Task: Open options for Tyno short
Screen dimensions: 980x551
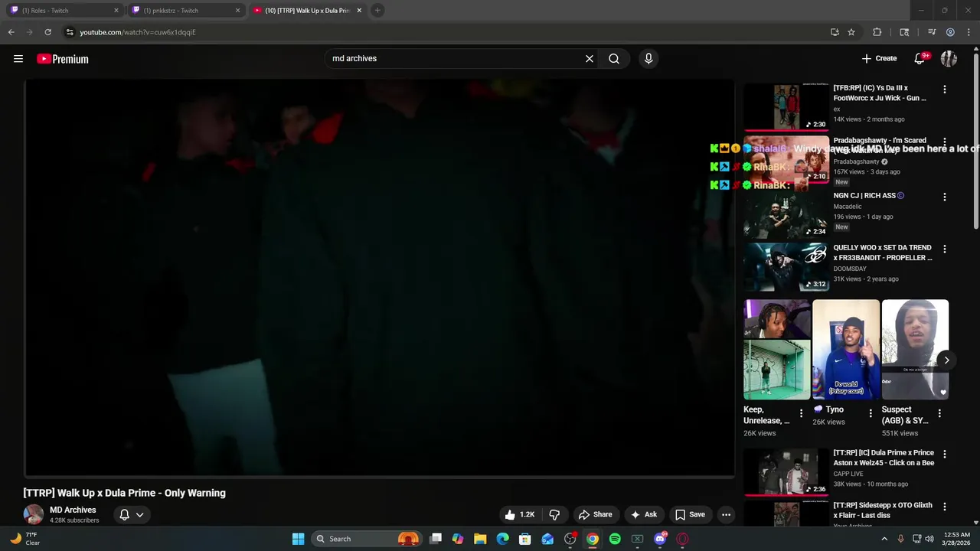Action: point(870,413)
